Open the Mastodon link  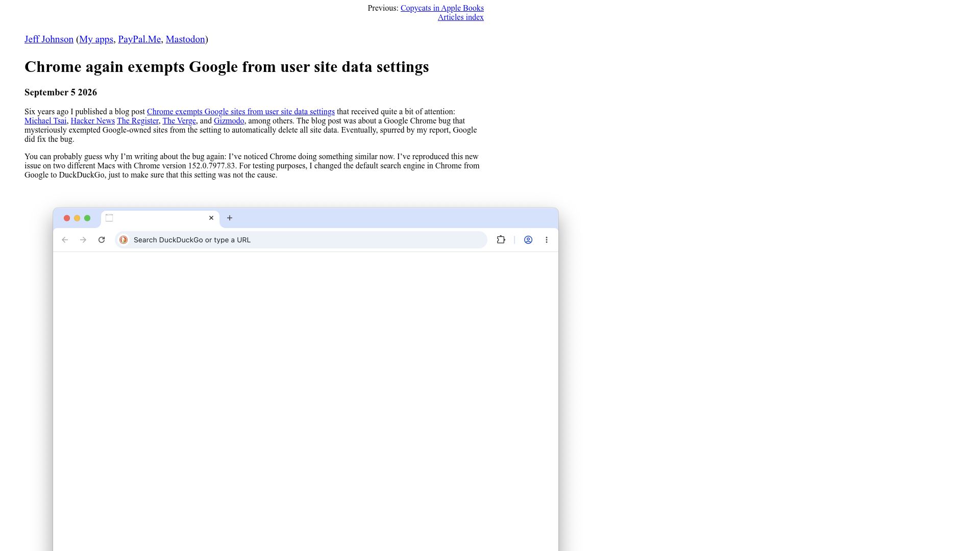(185, 39)
